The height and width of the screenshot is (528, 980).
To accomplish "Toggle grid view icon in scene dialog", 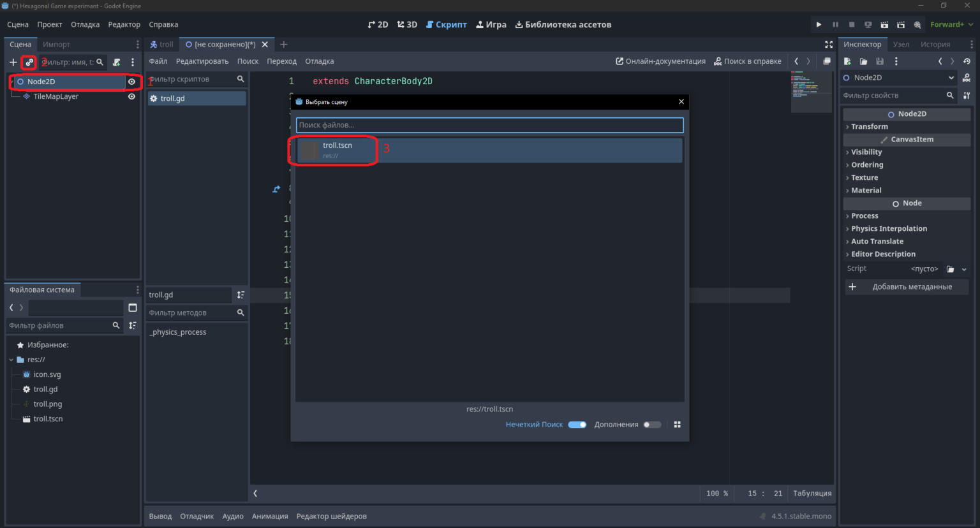I will point(677,425).
